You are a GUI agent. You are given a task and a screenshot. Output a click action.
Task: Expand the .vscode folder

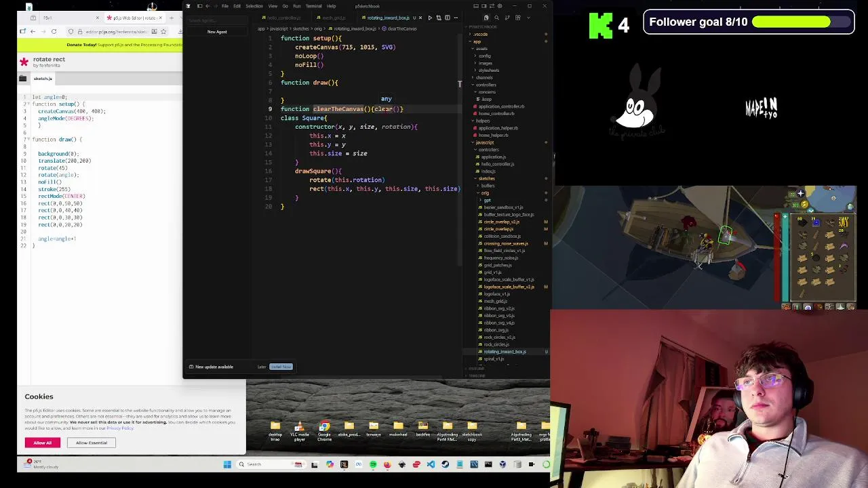(x=479, y=35)
